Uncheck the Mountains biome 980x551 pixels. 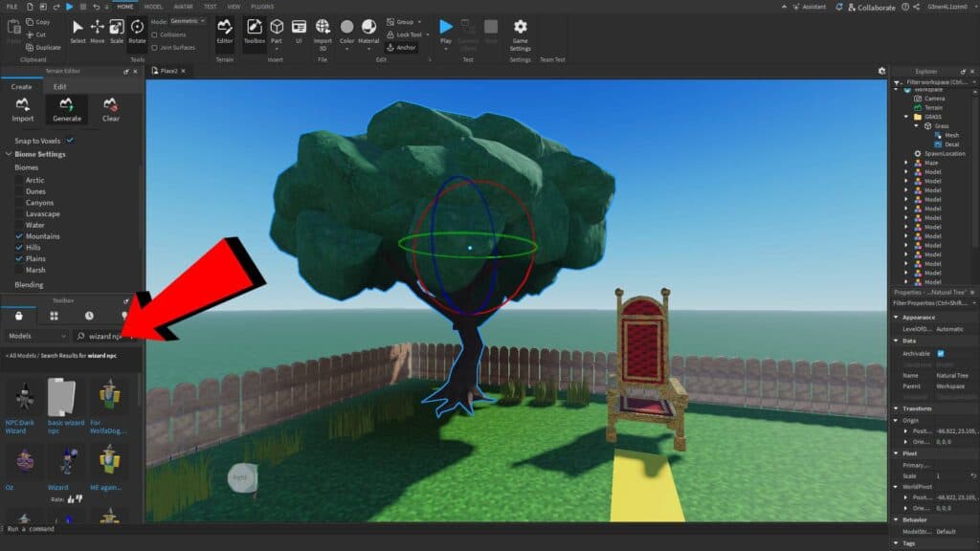tap(17, 236)
